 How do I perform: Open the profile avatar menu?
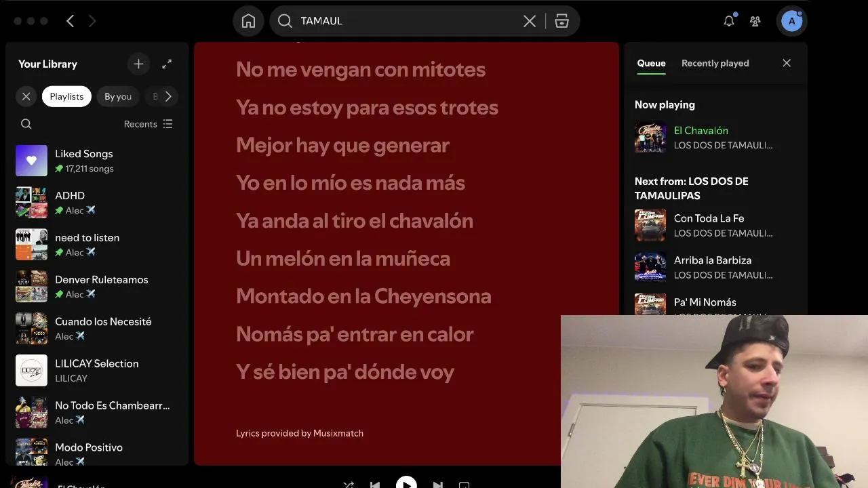(x=791, y=21)
